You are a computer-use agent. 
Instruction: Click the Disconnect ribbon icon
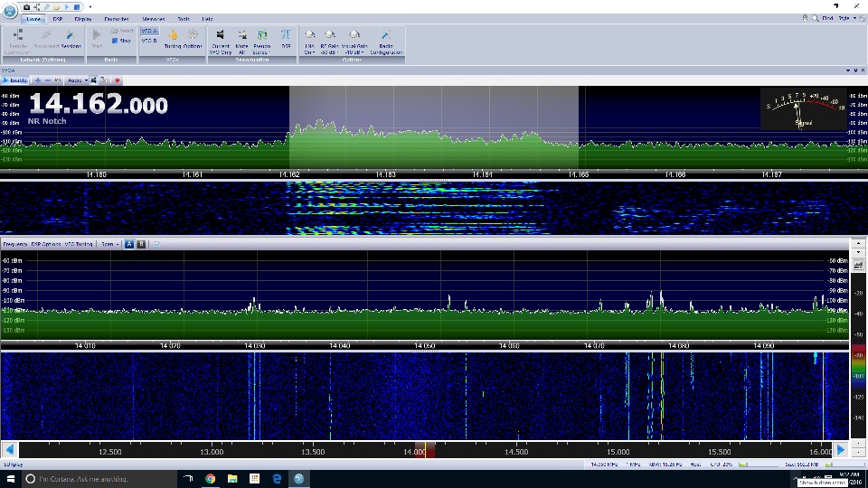point(46,39)
